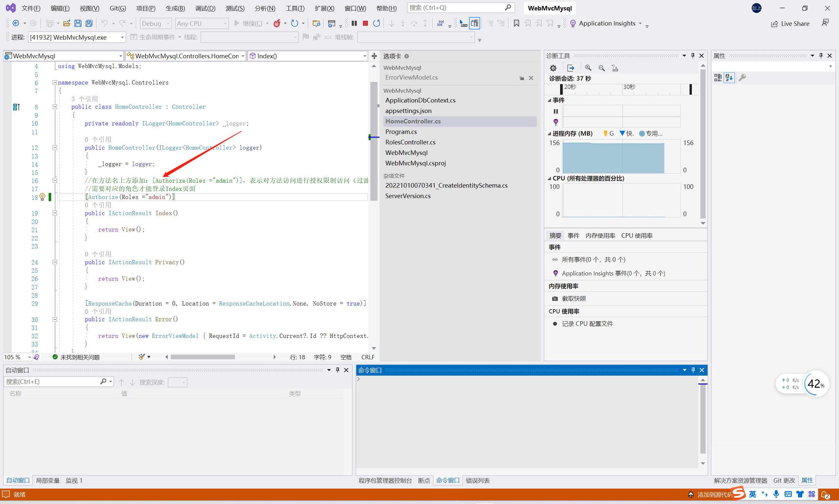Collapse the HomeController class outlining box
Screen dimensions: 839x504
pos(55,107)
